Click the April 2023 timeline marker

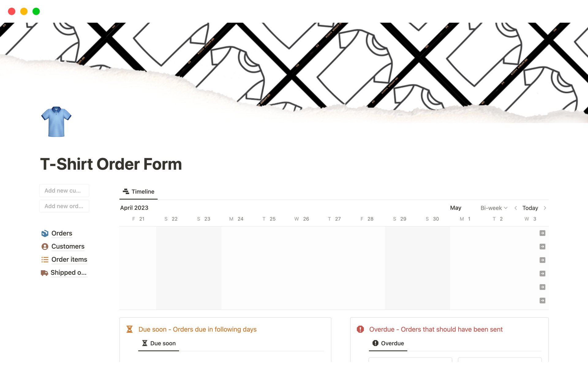pyautogui.click(x=134, y=207)
